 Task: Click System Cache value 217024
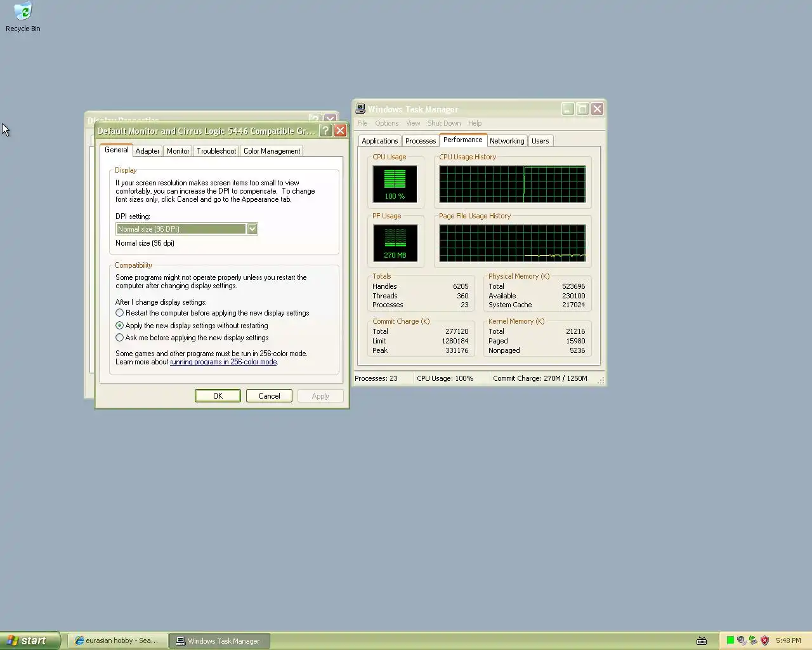[x=573, y=305]
